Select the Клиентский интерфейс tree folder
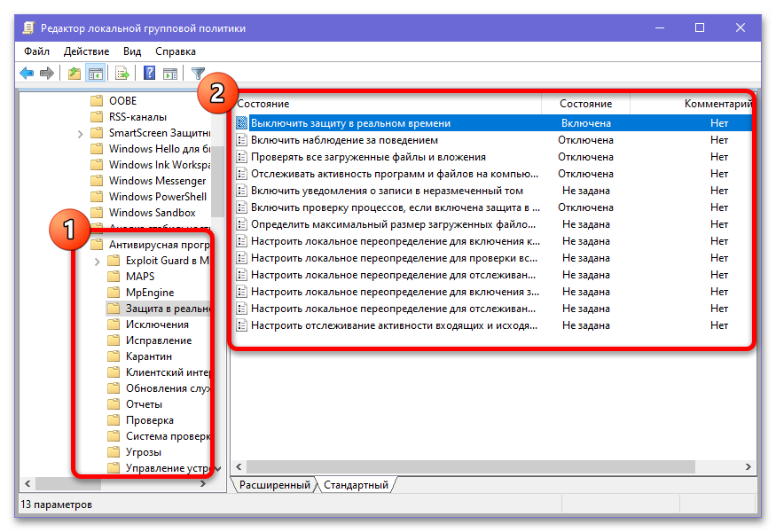776x532 pixels. click(x=160, y=372)
